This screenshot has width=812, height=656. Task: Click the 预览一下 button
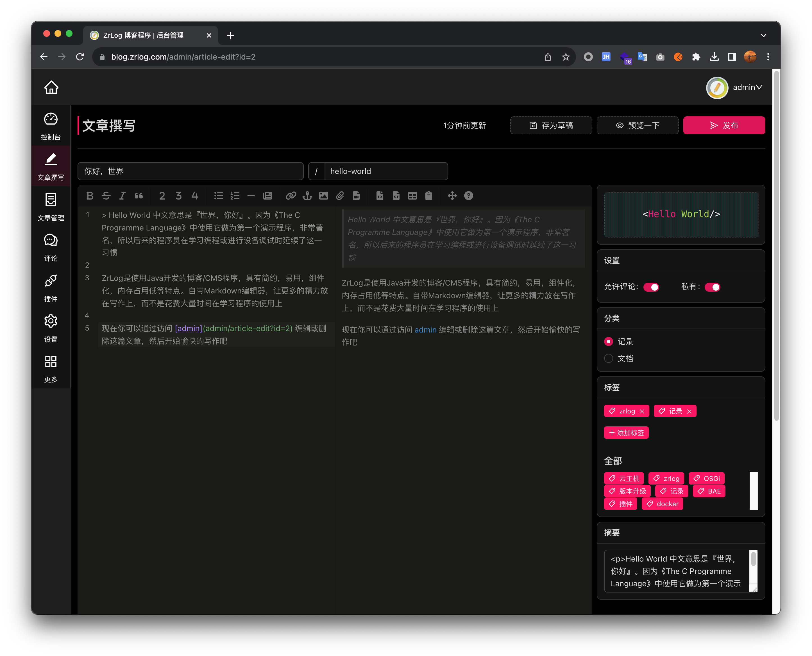coord(638,125)
